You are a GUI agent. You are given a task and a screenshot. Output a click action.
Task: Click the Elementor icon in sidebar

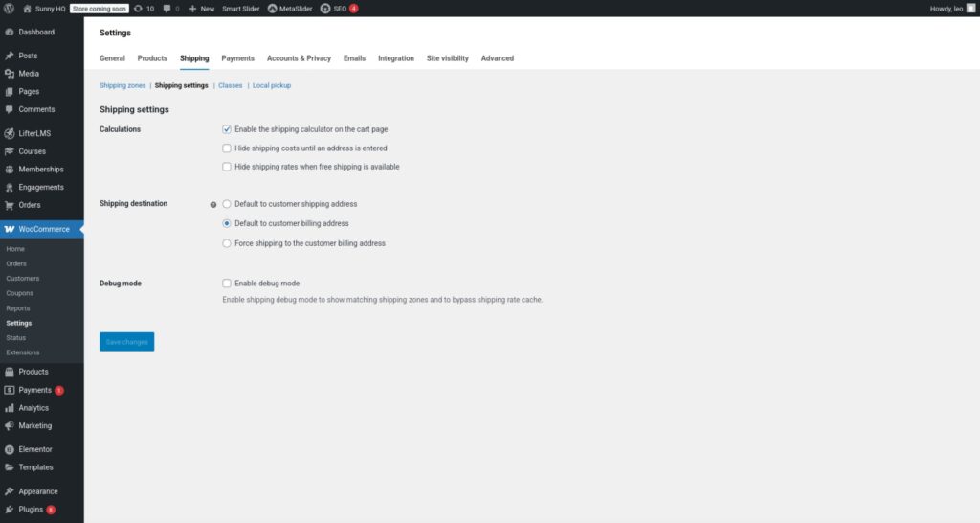(10, 450)
